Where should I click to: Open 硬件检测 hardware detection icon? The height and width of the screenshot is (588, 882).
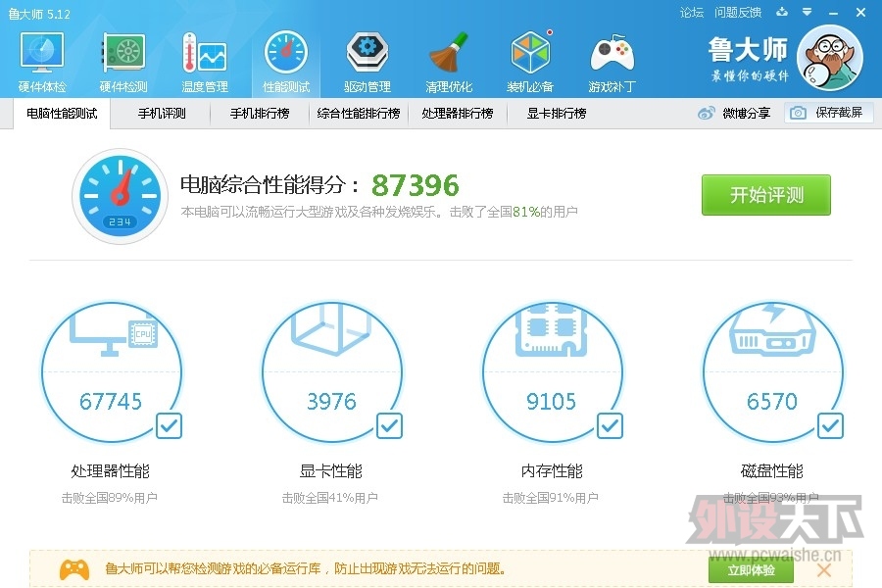click(123, 62)
